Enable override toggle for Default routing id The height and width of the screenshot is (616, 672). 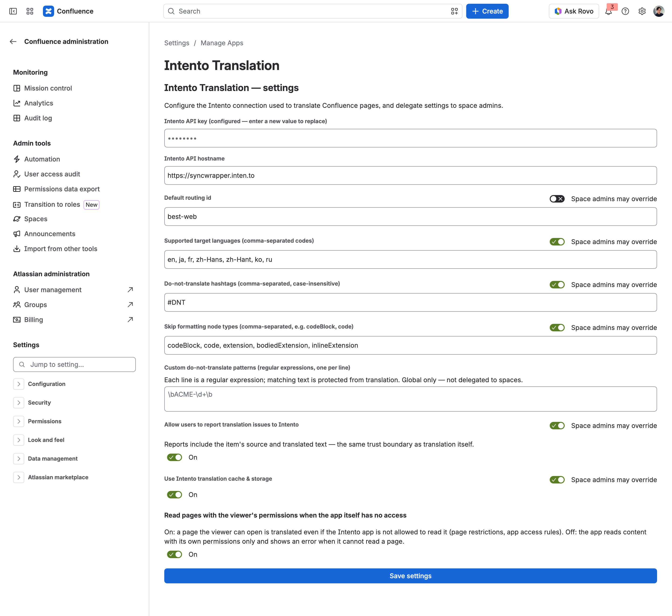pos(557,199)
